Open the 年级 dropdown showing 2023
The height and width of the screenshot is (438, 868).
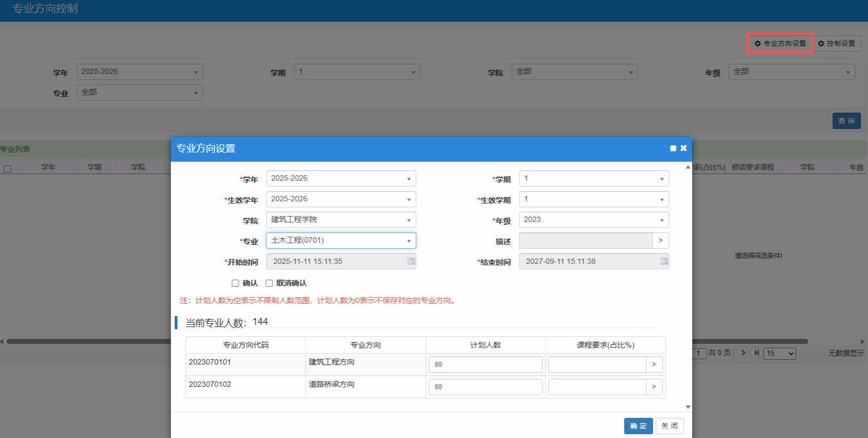click(661, 220)
